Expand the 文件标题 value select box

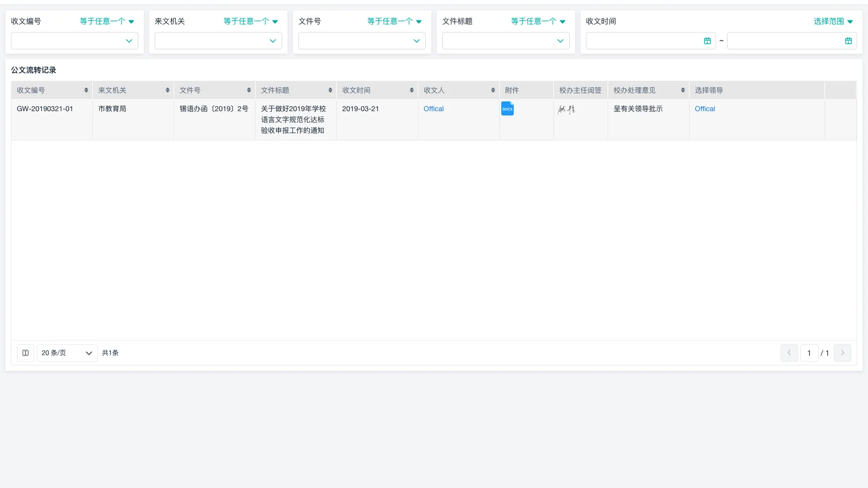506,41
